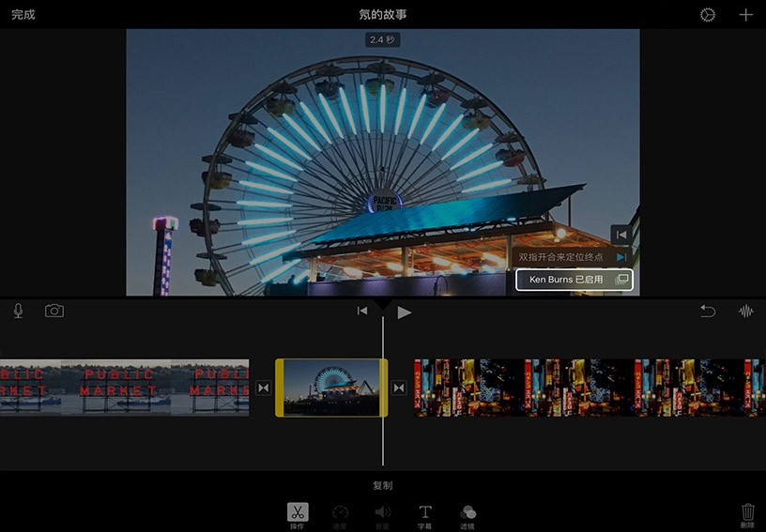The width and height of the screenshot is (766, 532).
Task: Open transition between ferris wheel and neon clips
Action: 399,388
